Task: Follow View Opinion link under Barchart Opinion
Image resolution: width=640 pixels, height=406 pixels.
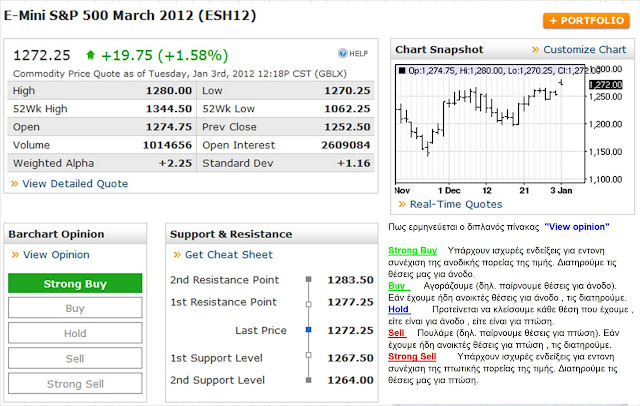Action: (56, 255)
